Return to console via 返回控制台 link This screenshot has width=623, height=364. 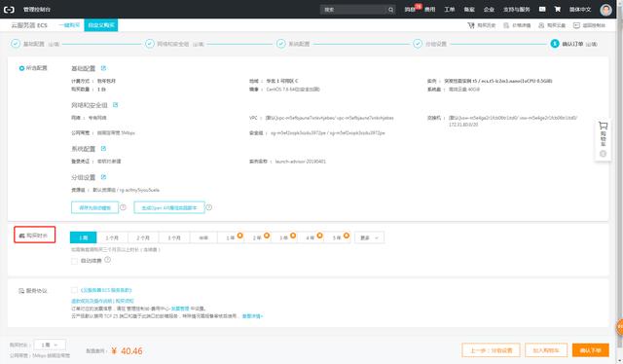coord(589,25)
